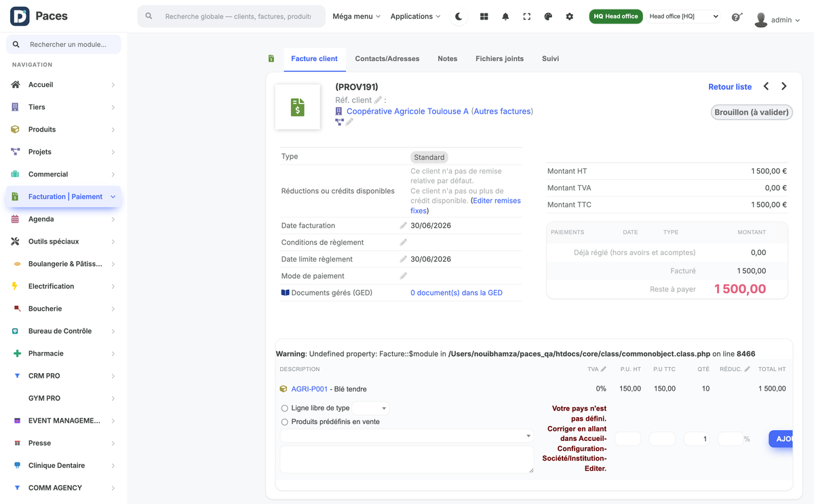
Task: Edit Conditions de règlement pencil icon
Action: click(404, 242)
